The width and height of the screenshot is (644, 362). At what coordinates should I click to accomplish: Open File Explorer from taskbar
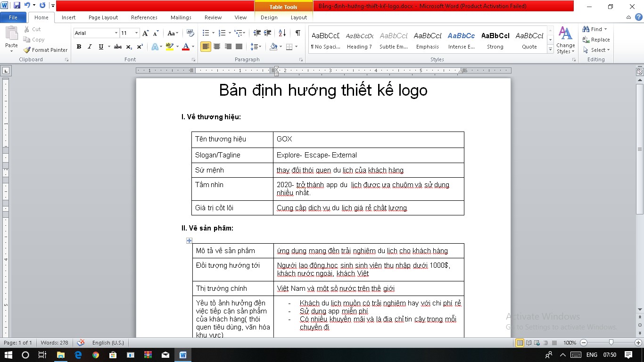[x=60, y=355]
